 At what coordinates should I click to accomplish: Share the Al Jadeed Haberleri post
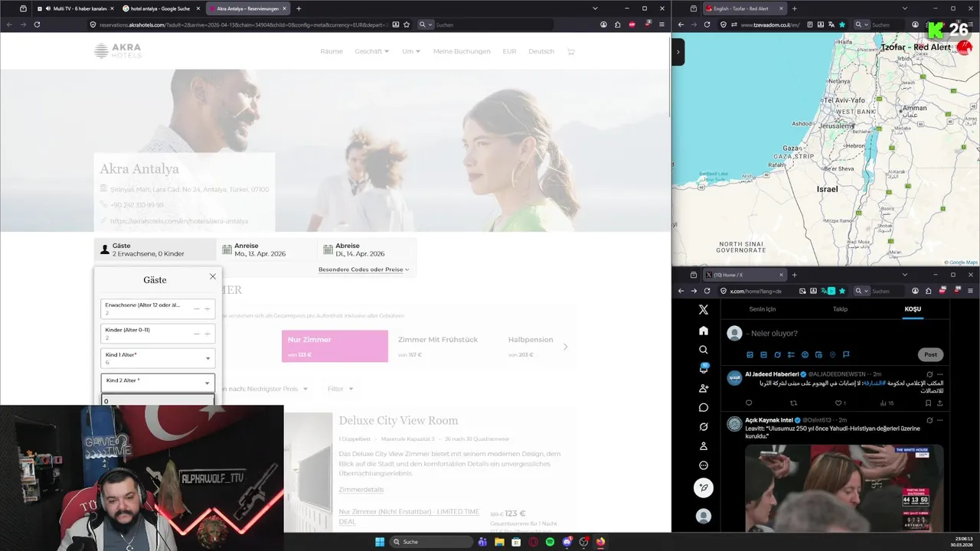pyautogui.click(x=939, y=403)
